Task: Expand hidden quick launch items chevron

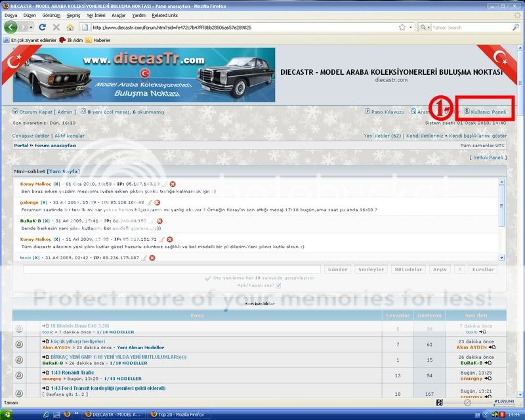Action: pos(77,414)
